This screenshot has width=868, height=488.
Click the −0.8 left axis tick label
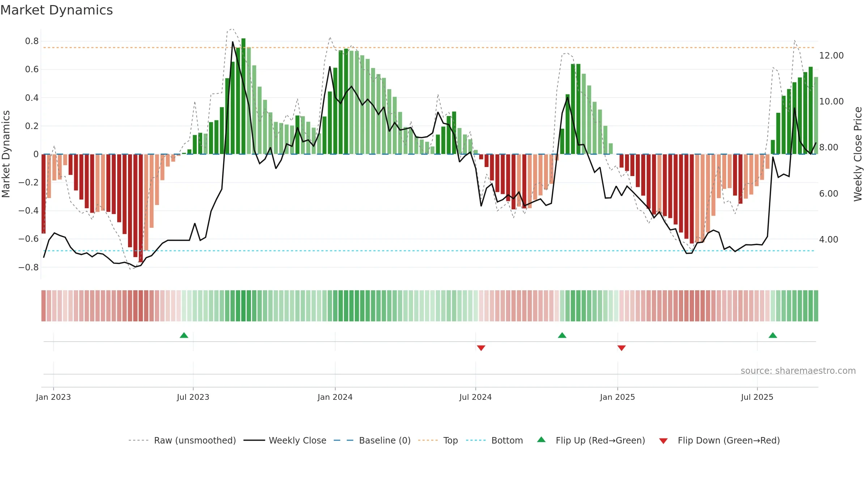point(29,267)
